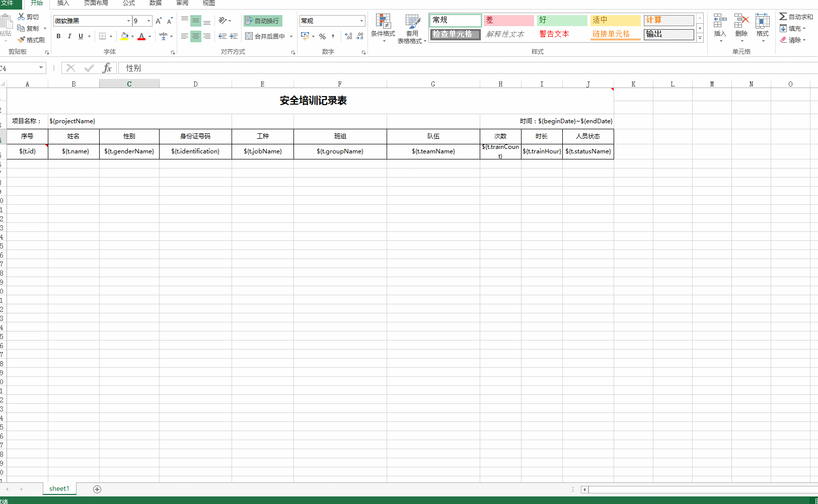This screenshot has height=504, width=818.
Task: Toggle Italic formatting
Action: (69, 36)
